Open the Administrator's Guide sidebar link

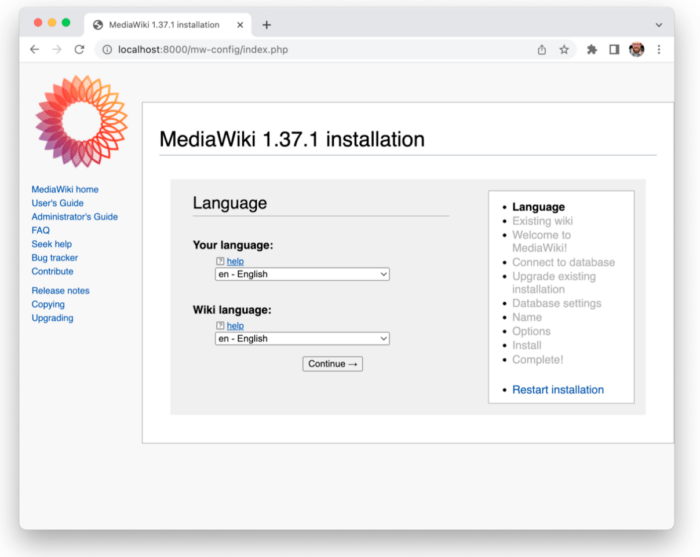74,217
